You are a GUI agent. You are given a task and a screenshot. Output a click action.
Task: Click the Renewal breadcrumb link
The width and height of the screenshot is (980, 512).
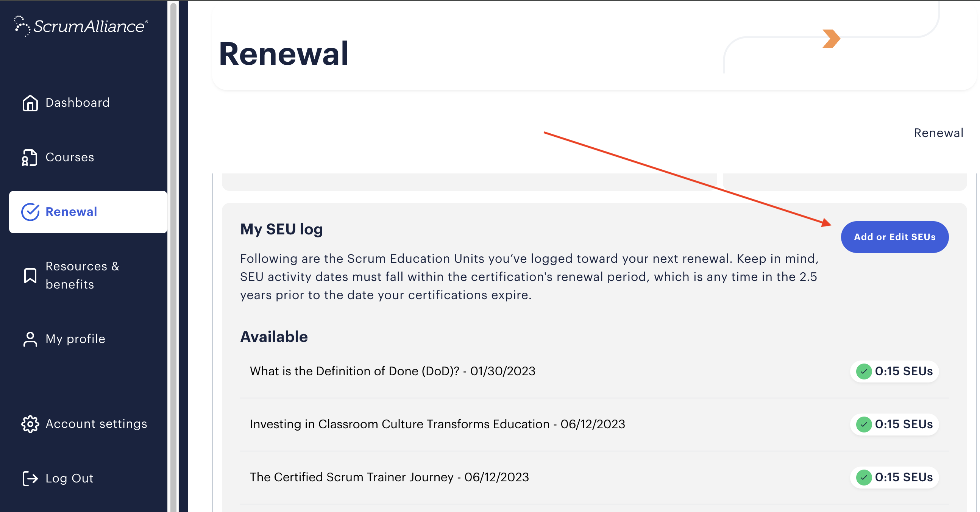tap(938, 133)
